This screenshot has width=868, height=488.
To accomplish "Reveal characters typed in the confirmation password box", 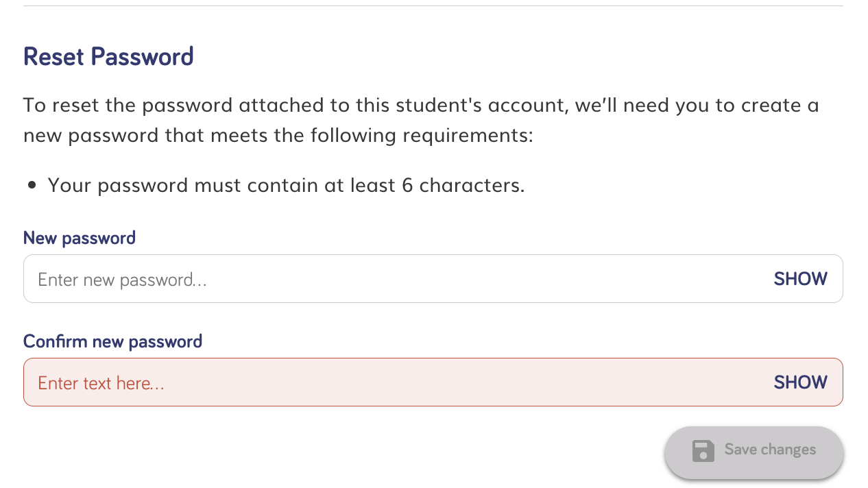I will point(800,382).
